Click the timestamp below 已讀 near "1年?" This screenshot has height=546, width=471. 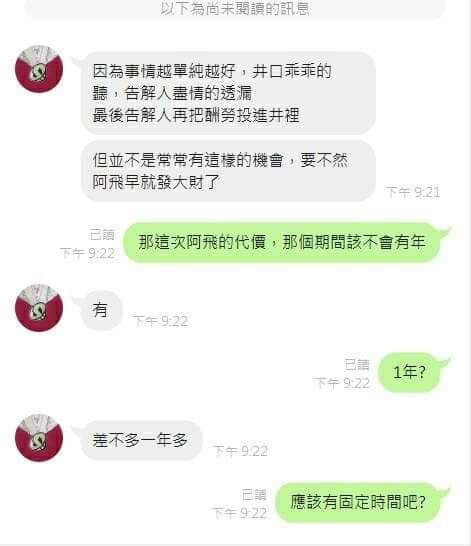[342, 383]
